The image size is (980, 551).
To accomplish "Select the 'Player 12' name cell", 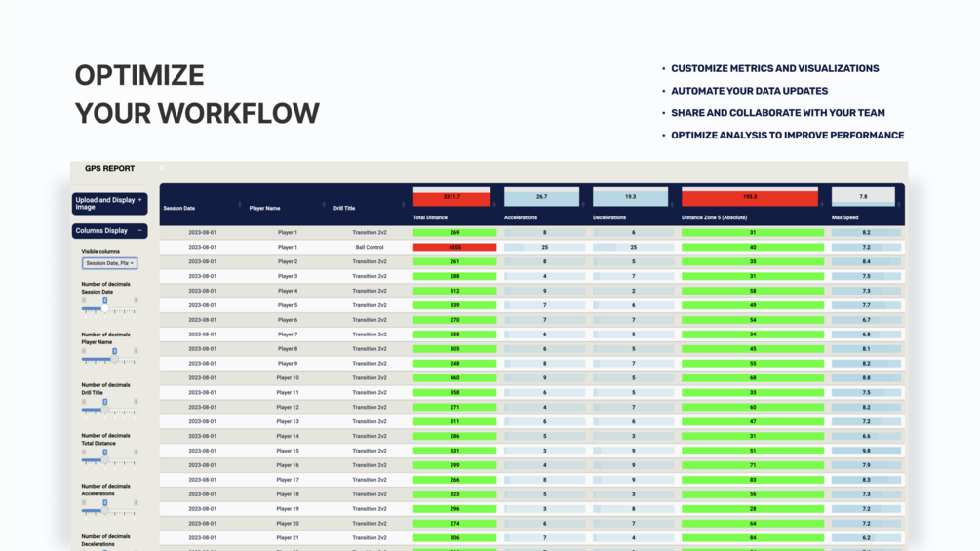I will [288, 408].
